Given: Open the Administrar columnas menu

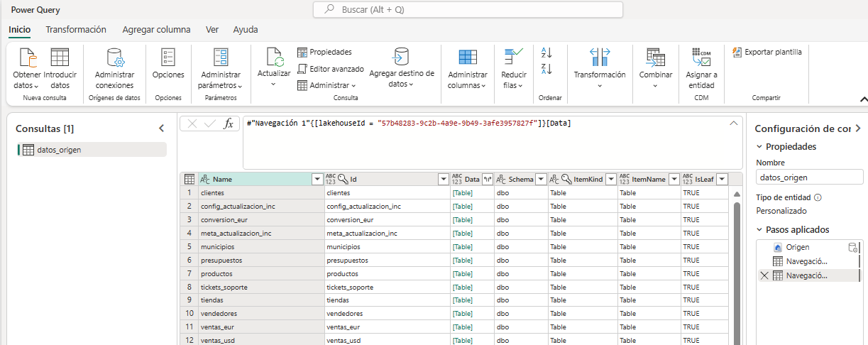Looking at the screenshot, I should [468, 69].
